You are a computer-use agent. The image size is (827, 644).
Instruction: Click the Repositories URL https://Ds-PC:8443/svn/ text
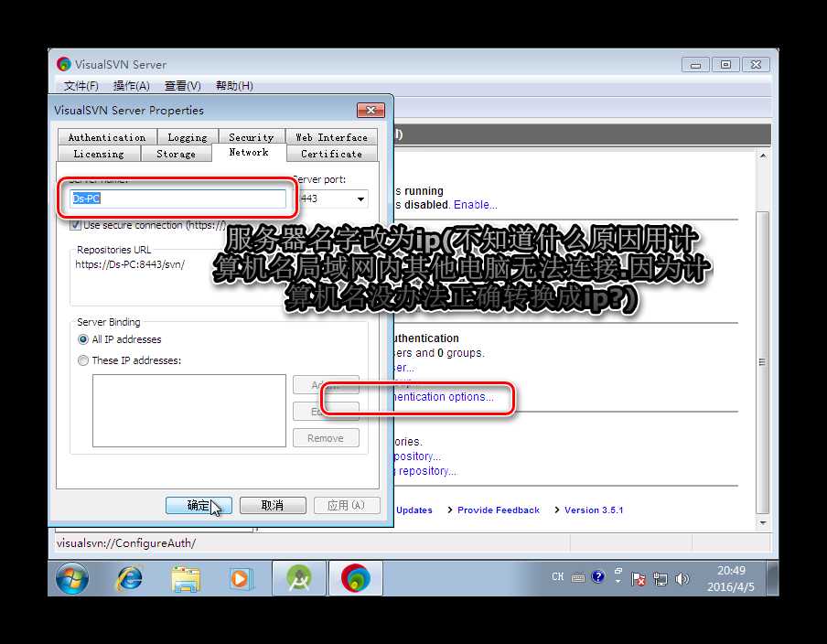click(130, 264)
